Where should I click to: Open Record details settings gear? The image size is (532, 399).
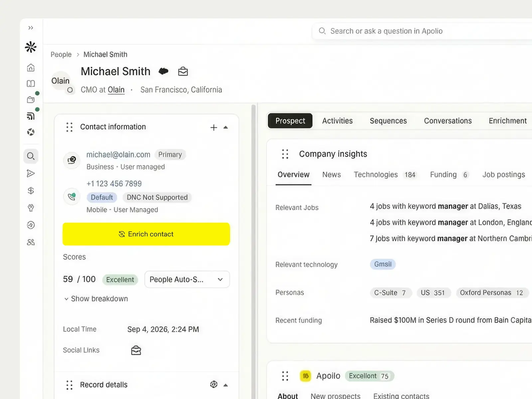tap(214, 385)
